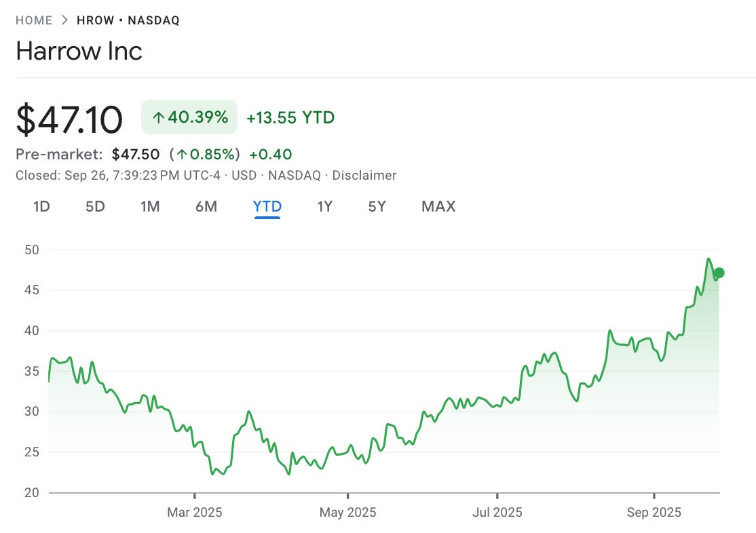Click the 40.39% gain badge

pos(189,117)
